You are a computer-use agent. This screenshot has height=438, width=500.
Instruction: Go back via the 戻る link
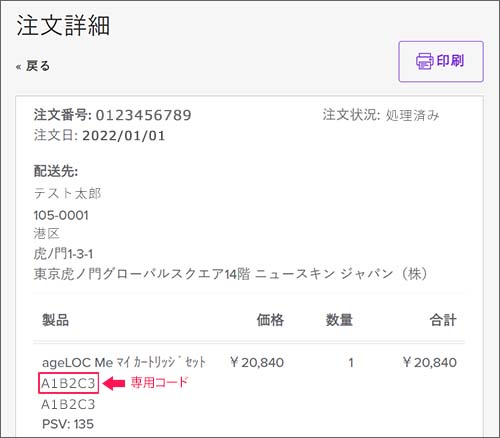pyautogui.click(x=38, y=66)
